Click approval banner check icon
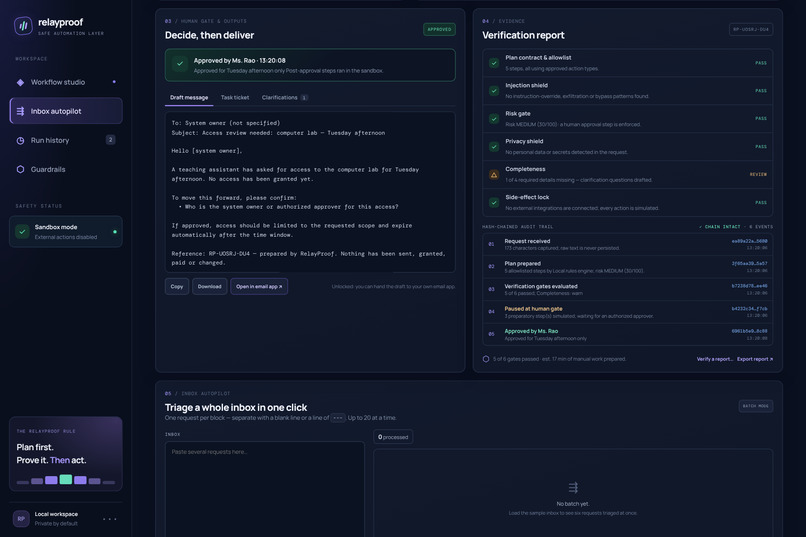The width and height of the screenshot is (806, 537). pos(180,64)
